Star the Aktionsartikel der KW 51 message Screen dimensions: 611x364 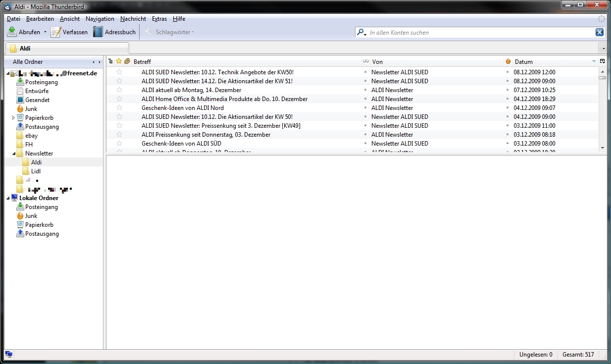pos(119,81)
